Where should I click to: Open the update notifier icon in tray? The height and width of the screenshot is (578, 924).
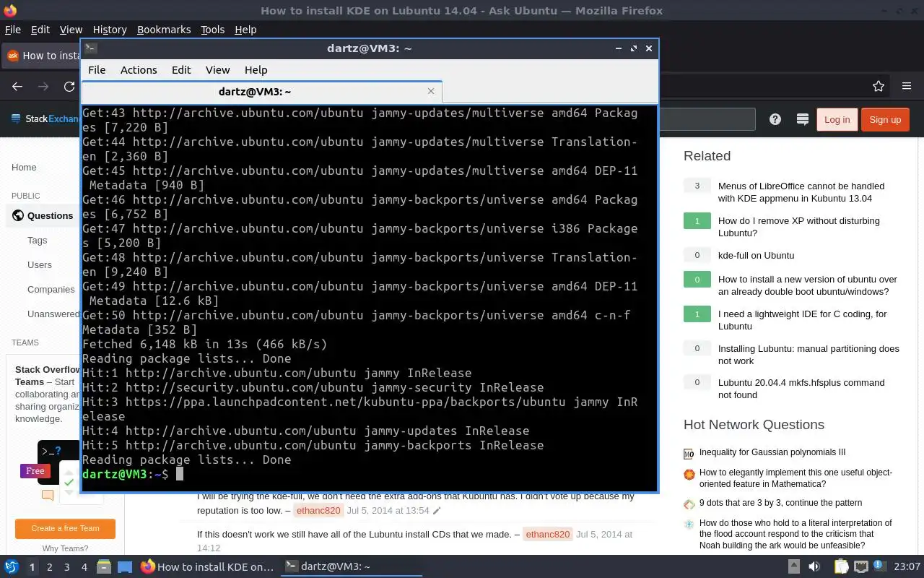[879, 566]
